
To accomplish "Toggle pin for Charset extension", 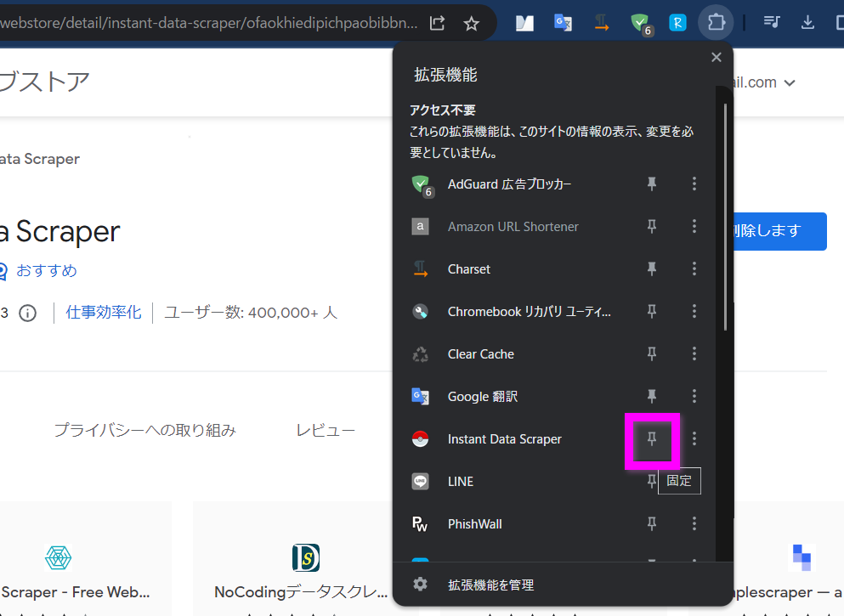I will coord(652,269).
